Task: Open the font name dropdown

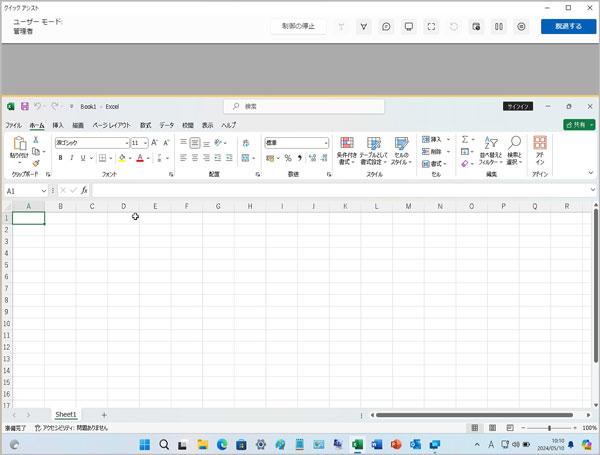Action: [125, 143]
